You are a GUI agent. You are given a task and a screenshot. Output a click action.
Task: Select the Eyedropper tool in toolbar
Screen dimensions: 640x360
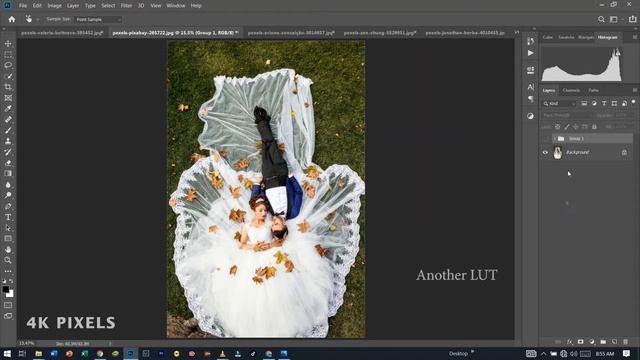[x=8, y=109]
